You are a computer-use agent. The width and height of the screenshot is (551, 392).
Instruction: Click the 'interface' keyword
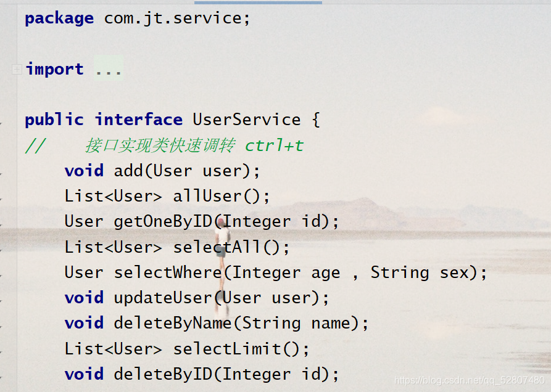point(138,120)
